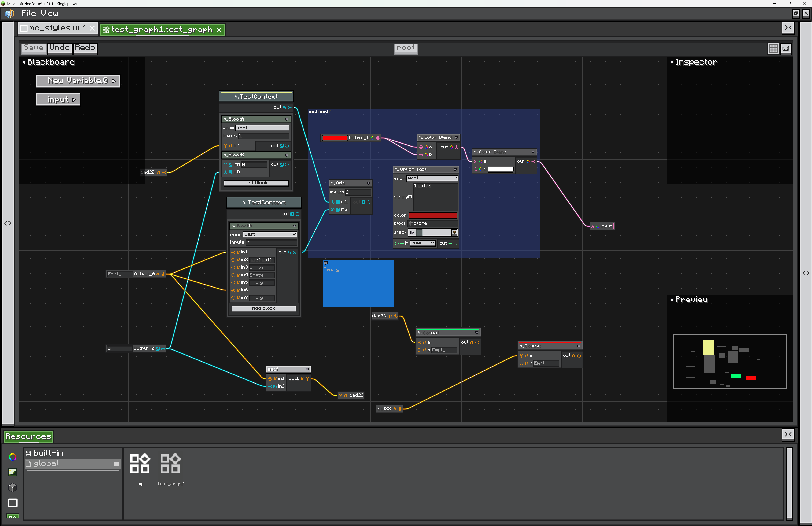Click the white color swatch on Color Blend b
The image size is (812, 526).
(501, 169)
